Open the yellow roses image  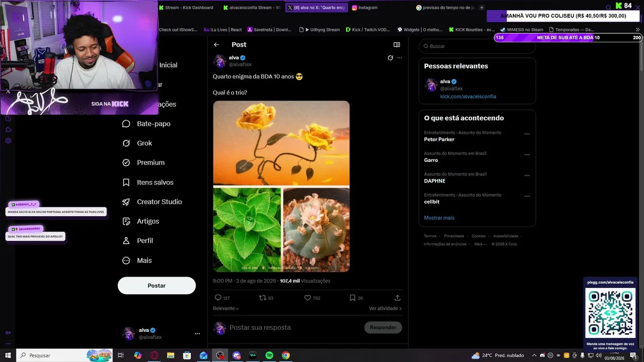coord(281,143)
